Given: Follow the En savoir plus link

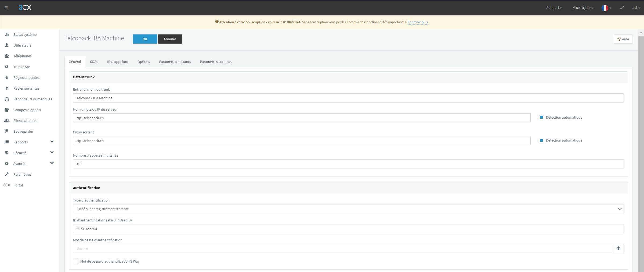Looking at the screenshot, I should (418, 22).
